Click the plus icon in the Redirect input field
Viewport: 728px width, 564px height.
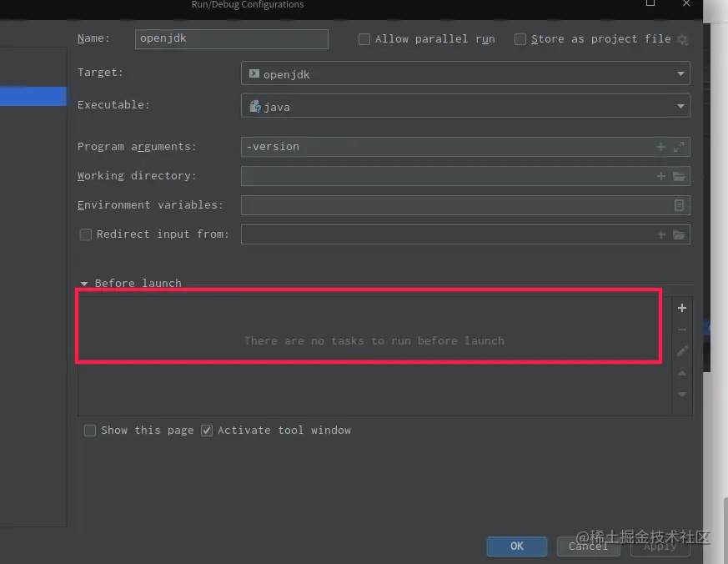[660, 234]
